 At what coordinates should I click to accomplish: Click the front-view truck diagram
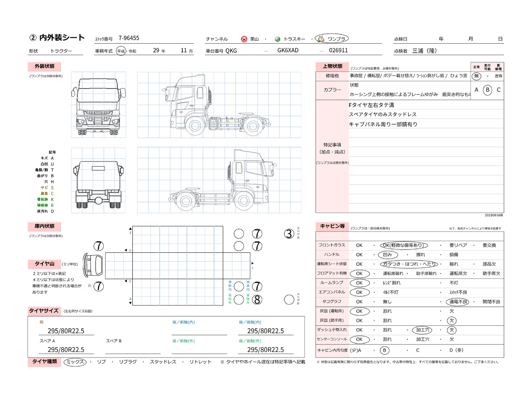(x=99, y=105)
